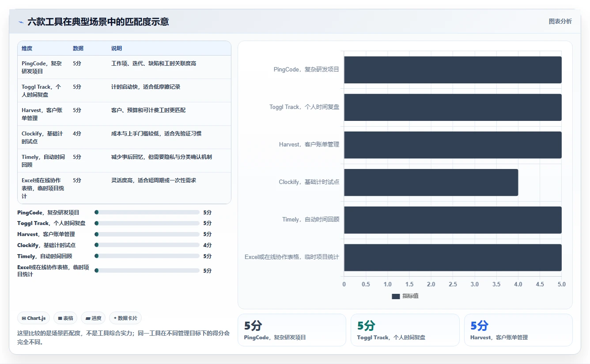The height and width of the screenshot is (364, 590).
Task: Click the Clockify bar in the chart
Action: coord(431,182)
